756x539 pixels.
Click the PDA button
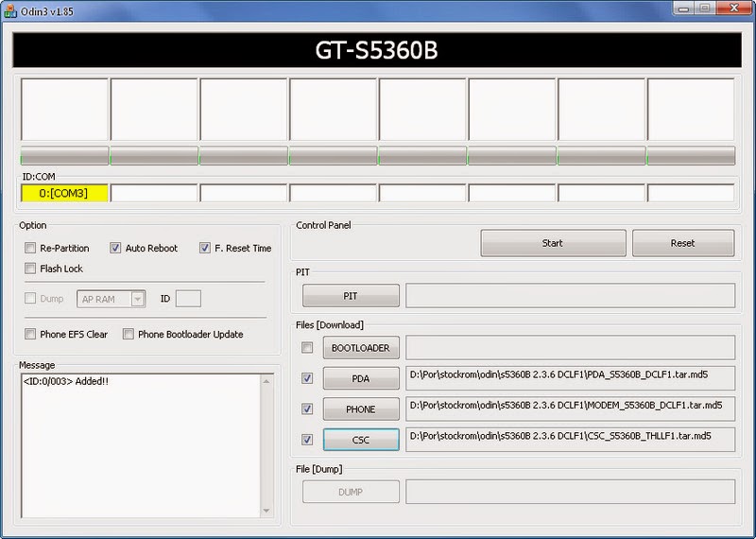[x=361, y=378]
